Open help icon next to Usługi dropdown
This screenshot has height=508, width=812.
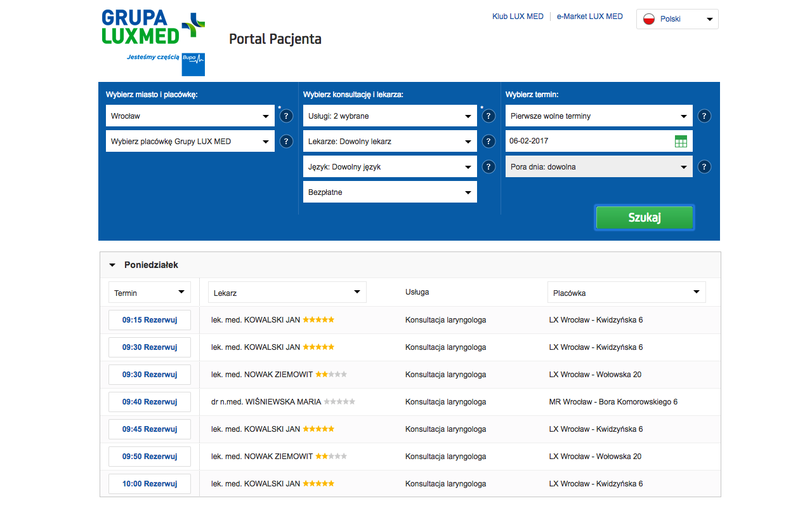pos(488,116)
